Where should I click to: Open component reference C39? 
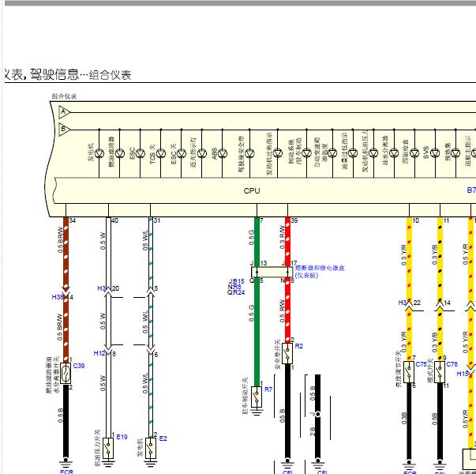(x=79, y=366)
